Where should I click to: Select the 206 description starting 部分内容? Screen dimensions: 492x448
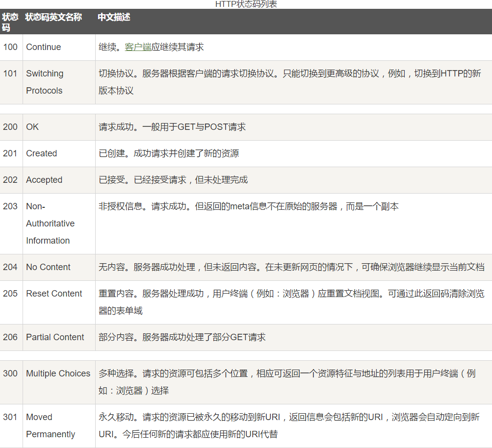pyautogui.click(x=182, y=337)
